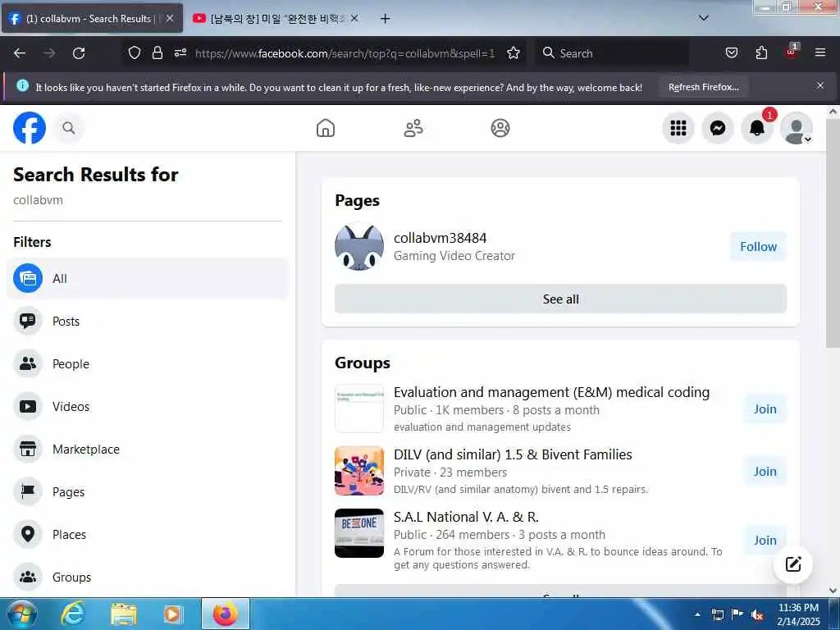Select the Videos filter
840x630 pixels.
click(x=148, y=407)
